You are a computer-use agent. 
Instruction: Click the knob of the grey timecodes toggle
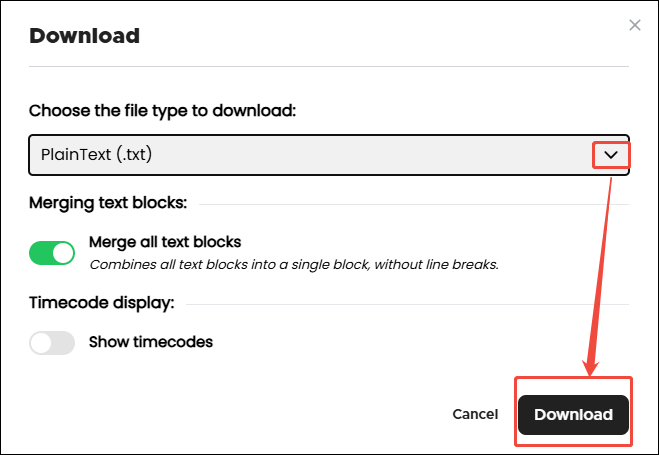(42, 343)
